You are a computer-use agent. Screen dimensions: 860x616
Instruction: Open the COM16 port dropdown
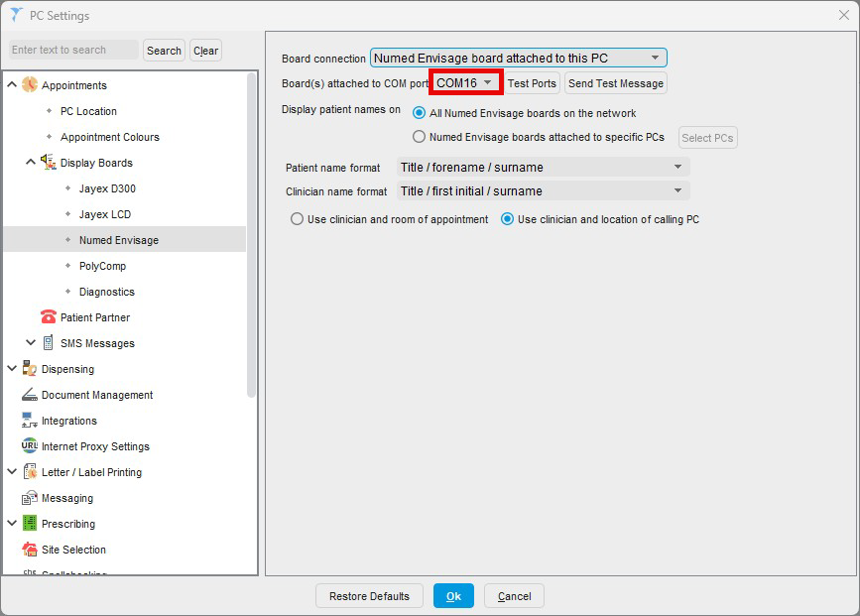(x=466, y=83)
